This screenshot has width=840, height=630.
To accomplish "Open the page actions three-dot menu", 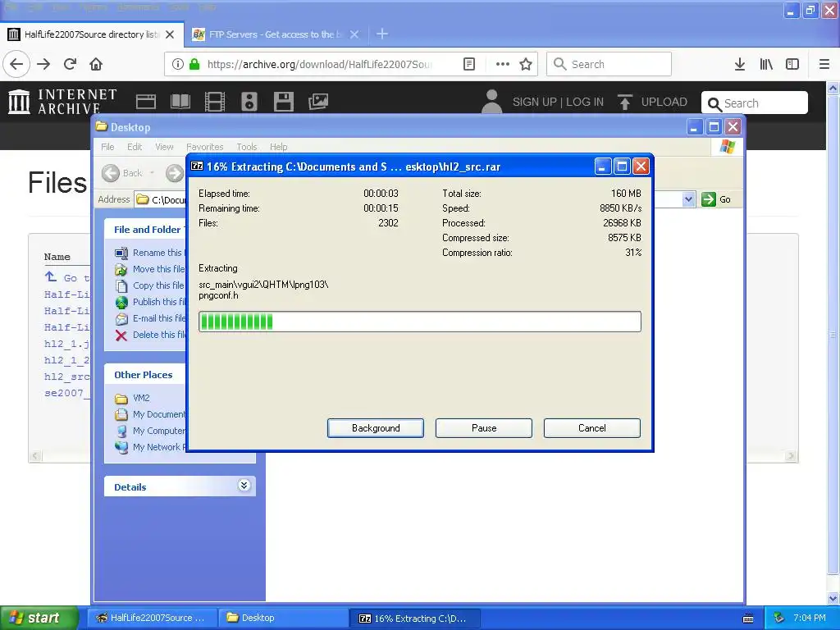I will click(x=502, y=64).
